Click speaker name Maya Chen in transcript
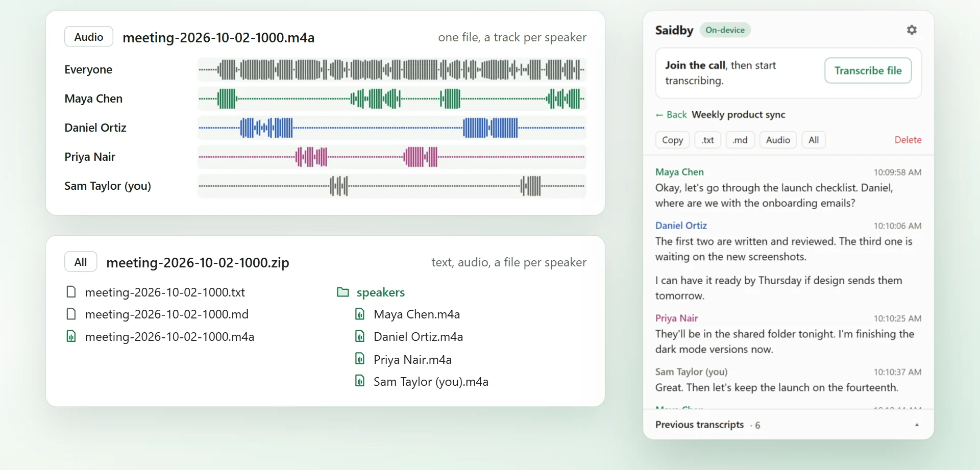 tap(679, 172)
